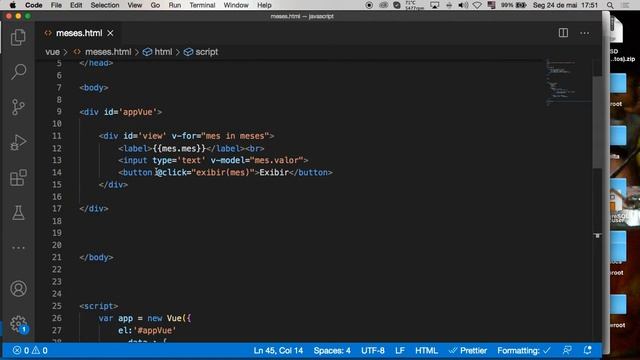Click meses.html in breadcrumb path
Image resolution: width=640 pixels, height=360 pixels.
(x=108, y=52)
